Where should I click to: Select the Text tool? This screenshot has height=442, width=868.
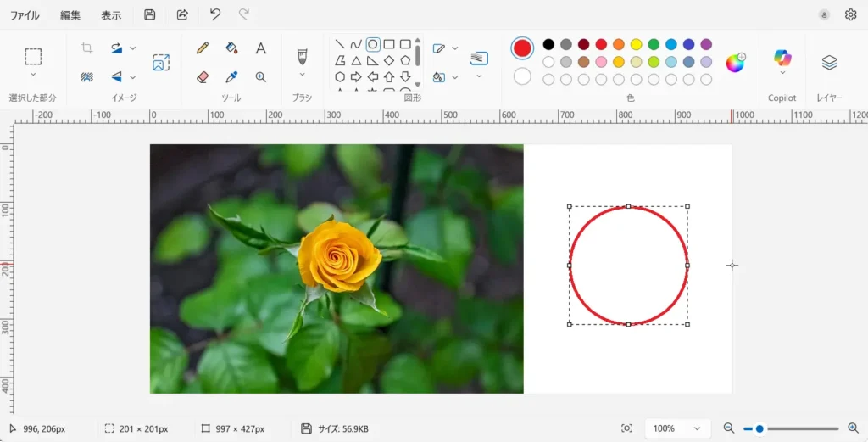261,48
